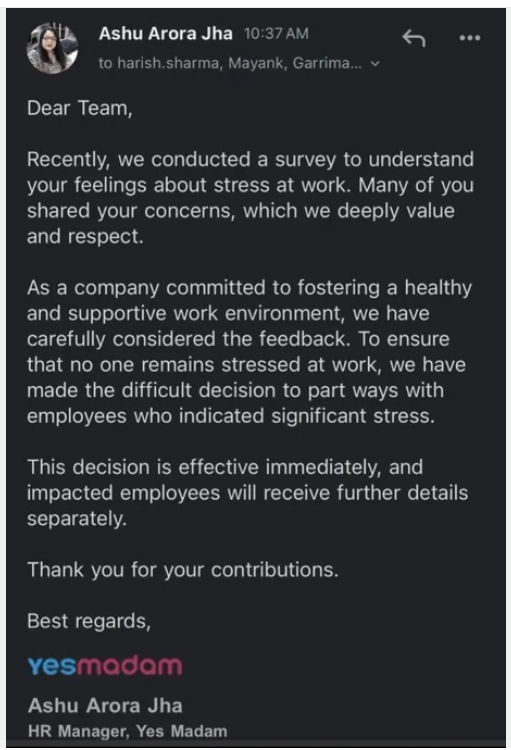Select the sender name in the header
The width and height of the screenshot is (511, 750).
166,33
